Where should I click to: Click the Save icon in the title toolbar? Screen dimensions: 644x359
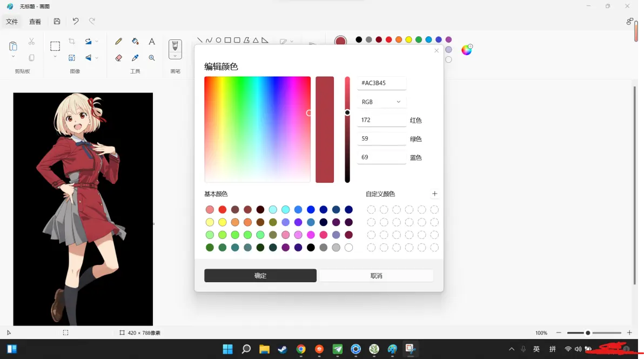(57, 22)
